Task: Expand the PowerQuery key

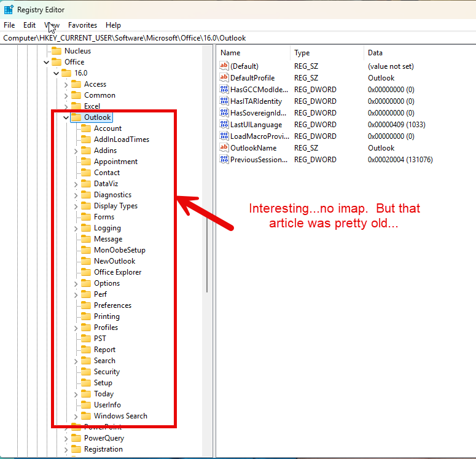Action: (66, 439)
